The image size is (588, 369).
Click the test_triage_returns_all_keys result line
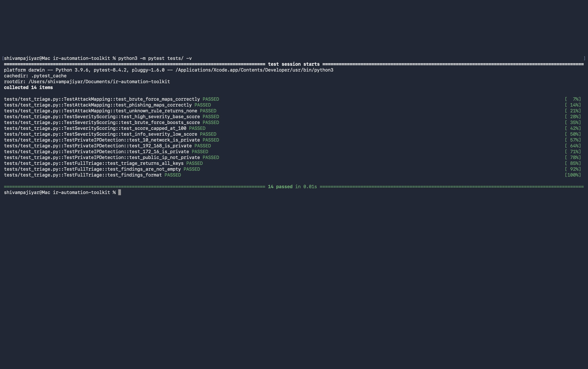[x=103, y=163]
